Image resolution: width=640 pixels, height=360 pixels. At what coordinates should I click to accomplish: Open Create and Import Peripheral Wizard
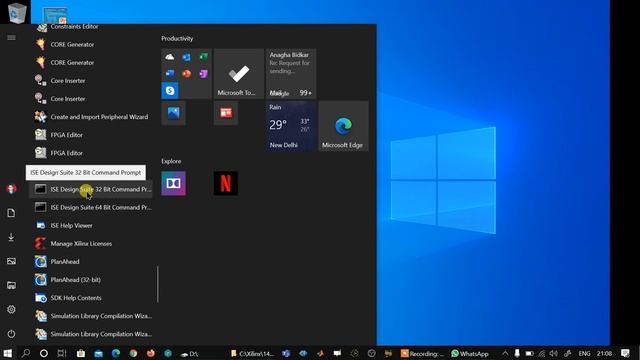pyautogui.click(x=91, y=117)
